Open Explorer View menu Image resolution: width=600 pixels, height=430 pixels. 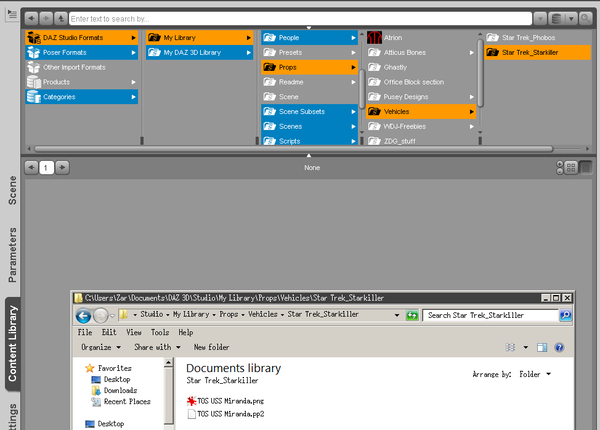point(134,332)
